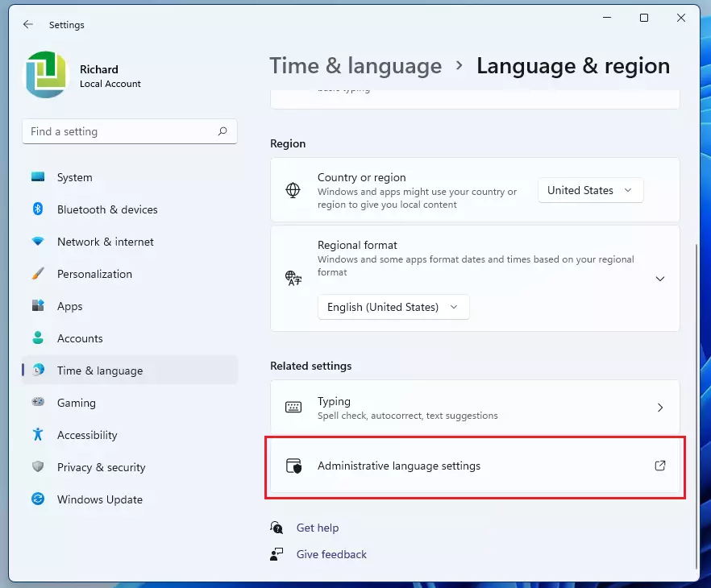
Task: Click the Personalization paintbrush icon
Action: [38, 274]
